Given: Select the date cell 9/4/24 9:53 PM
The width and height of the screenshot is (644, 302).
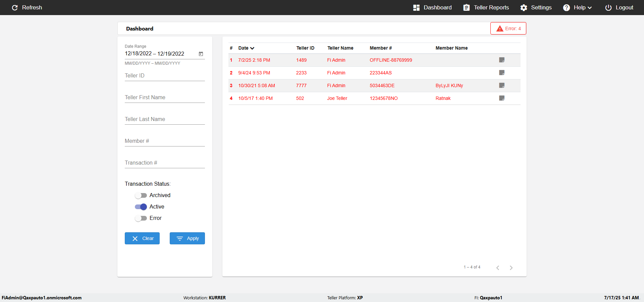Looking at the screenshot, I should (254, 73).
